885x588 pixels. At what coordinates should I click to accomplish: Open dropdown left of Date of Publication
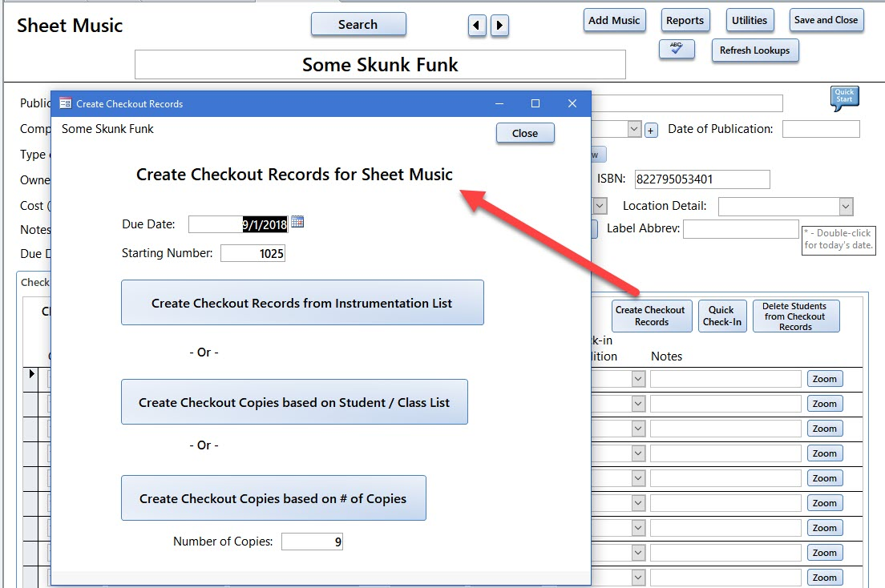click(x=633, y=129)
